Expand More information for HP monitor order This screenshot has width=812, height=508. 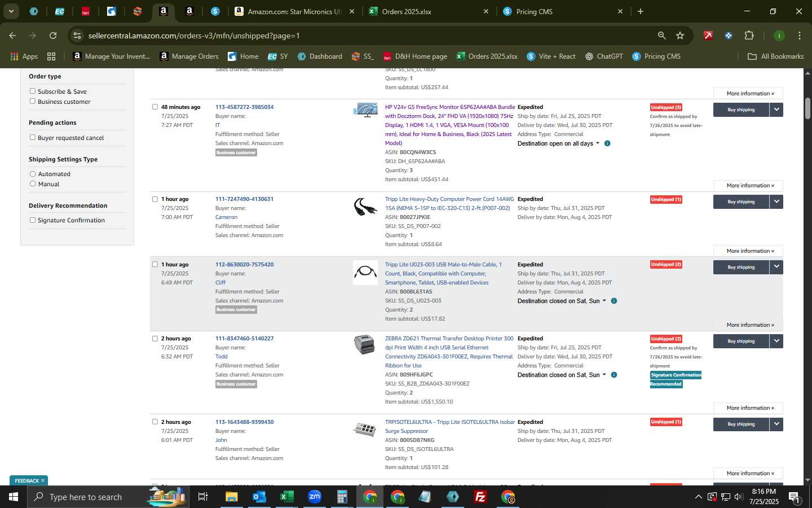(x=748, y=186)
